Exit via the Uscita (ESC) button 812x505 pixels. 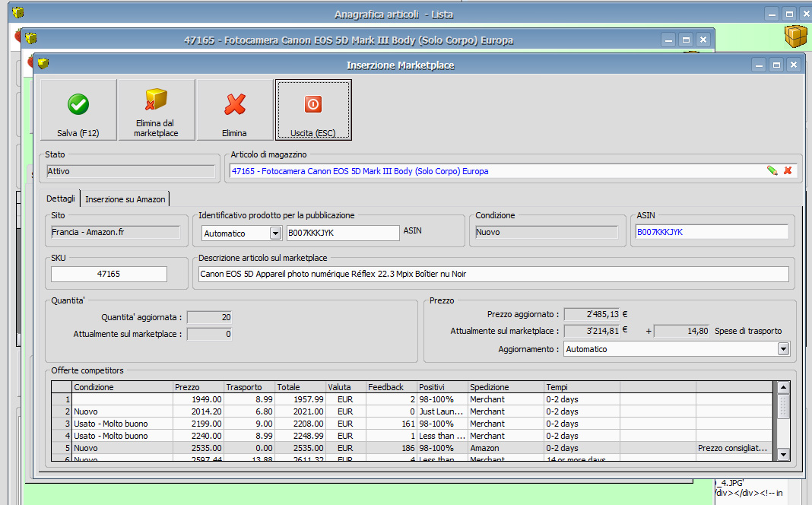(x=312, y=110)
